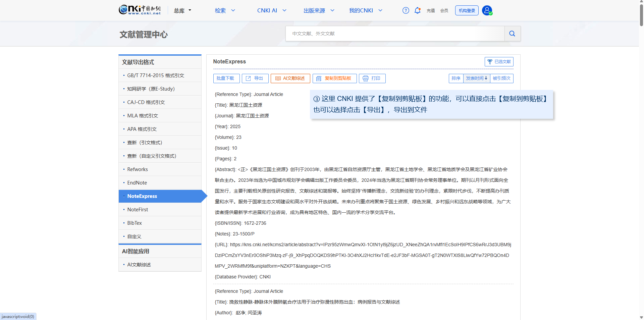Select BibTex export format
644x320 pixels.
(160, 223)
